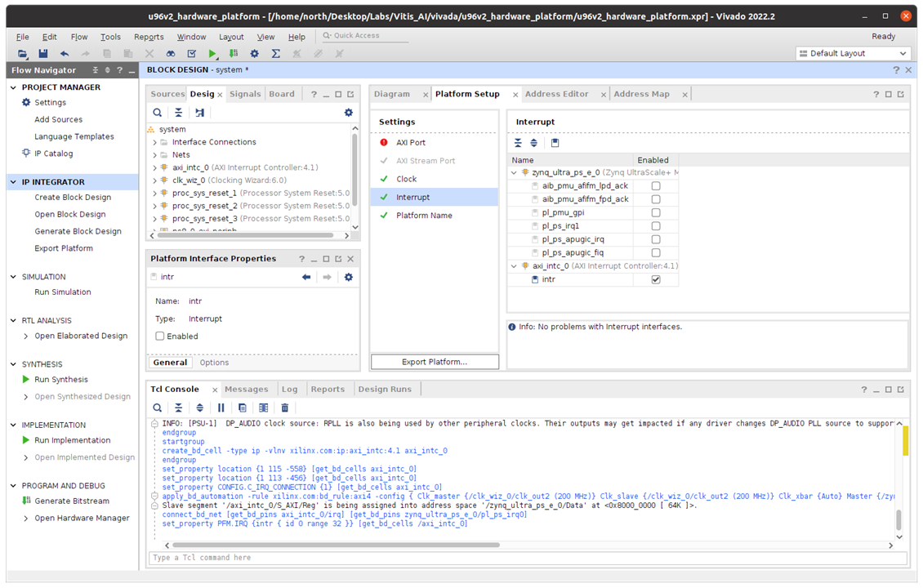Click the Undo arrow in the toolbar

coord(65,54)
